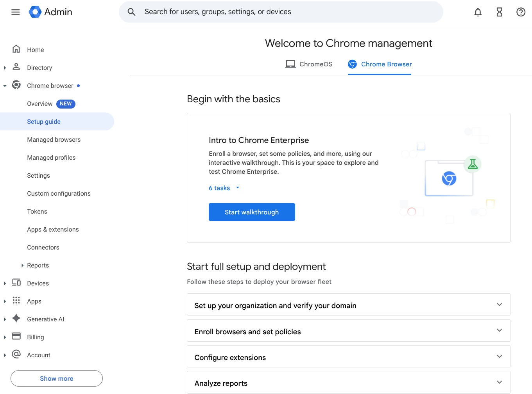532x394 pixels.
Task: Go to Tokens page
Action: (x=37, y=212)
